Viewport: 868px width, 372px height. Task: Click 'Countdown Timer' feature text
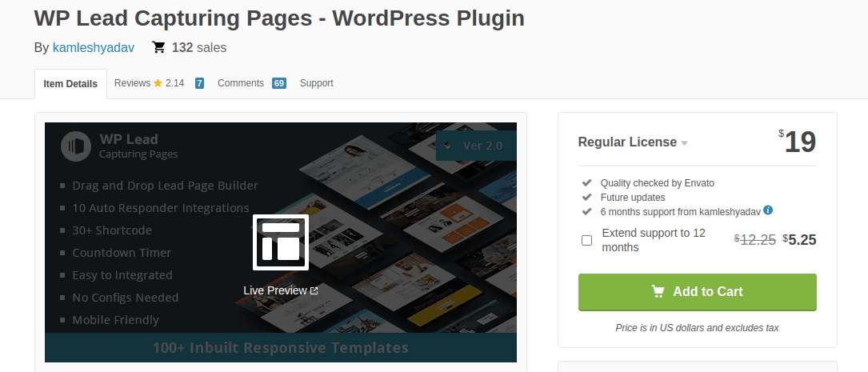coord(122,253)
